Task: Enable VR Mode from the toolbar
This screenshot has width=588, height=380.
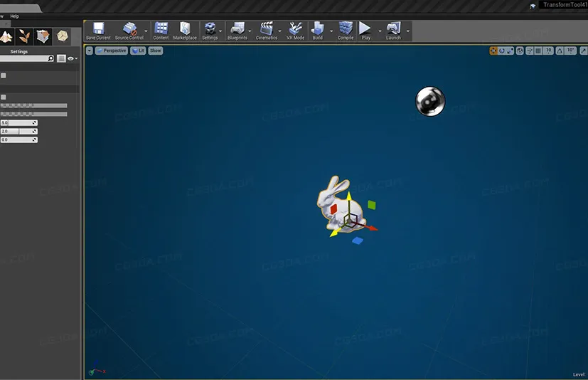Action: pos(296,31)
